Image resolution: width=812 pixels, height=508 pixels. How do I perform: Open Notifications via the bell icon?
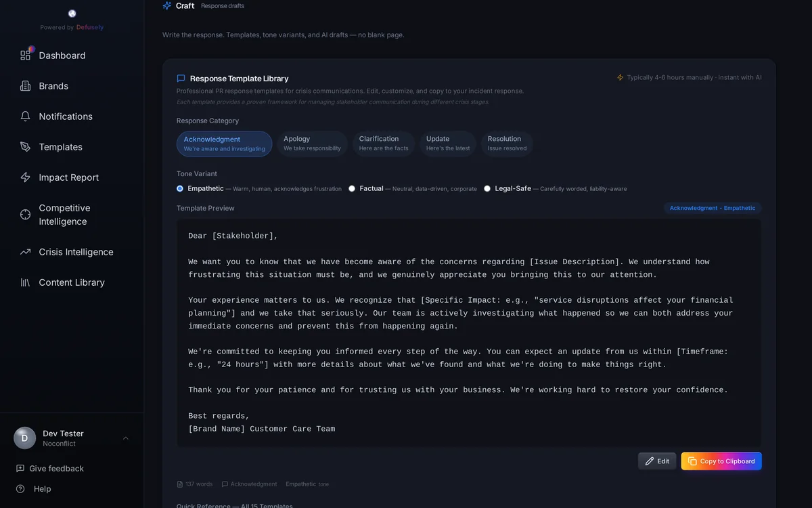point(26,116)
